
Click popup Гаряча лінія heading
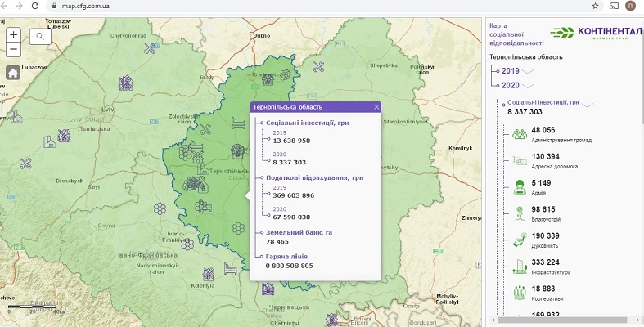tap(286, 257)
